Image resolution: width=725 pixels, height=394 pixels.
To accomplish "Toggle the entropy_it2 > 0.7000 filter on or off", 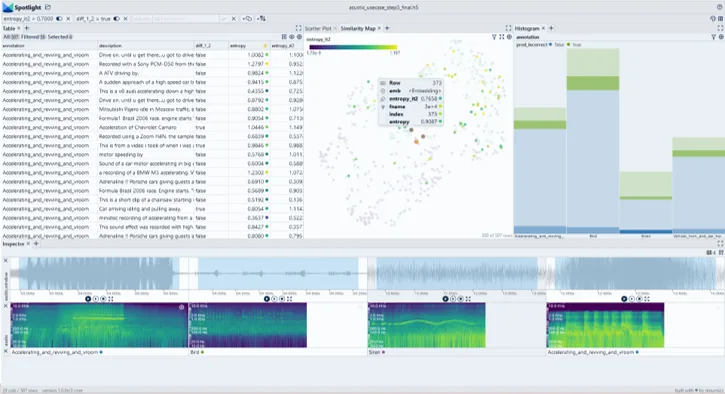I will [x=59, y=19].
